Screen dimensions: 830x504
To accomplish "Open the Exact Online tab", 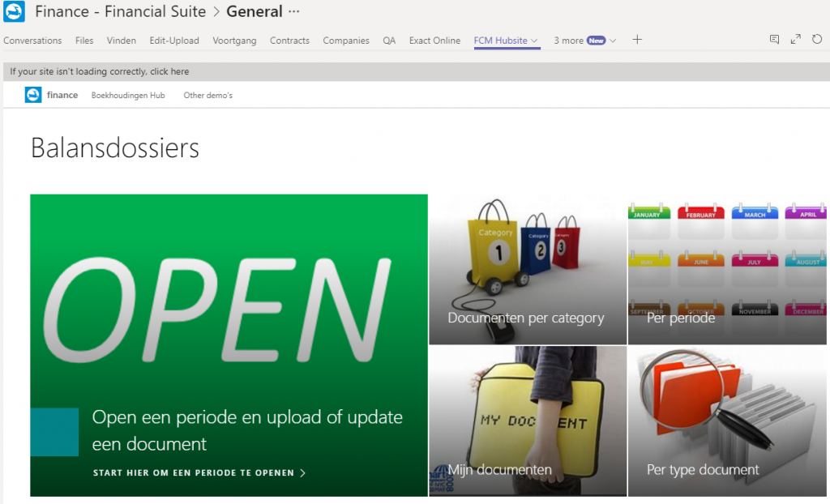I will coord(434,41).
